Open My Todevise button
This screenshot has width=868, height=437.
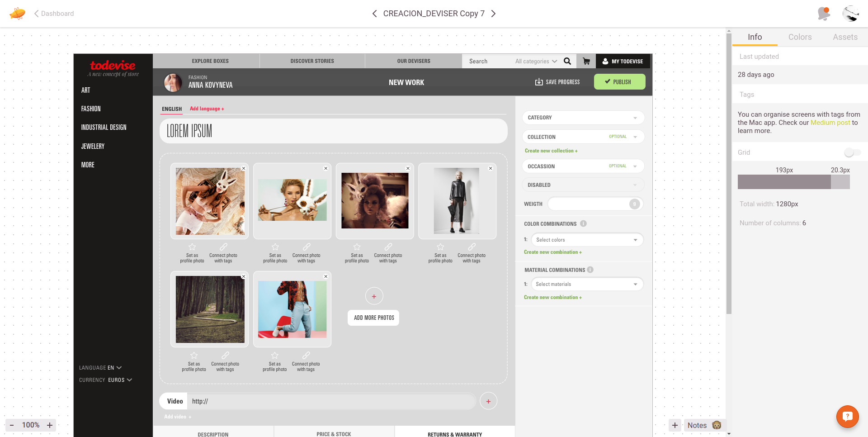click(x=623, y=61)
